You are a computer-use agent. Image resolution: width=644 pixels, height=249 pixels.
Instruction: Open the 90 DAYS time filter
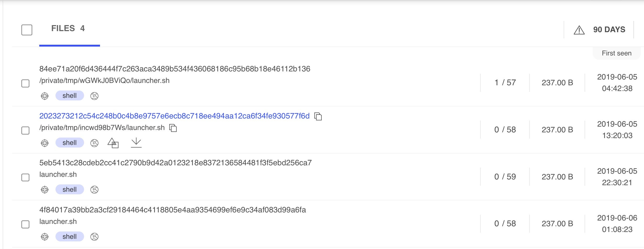(609, 30)
